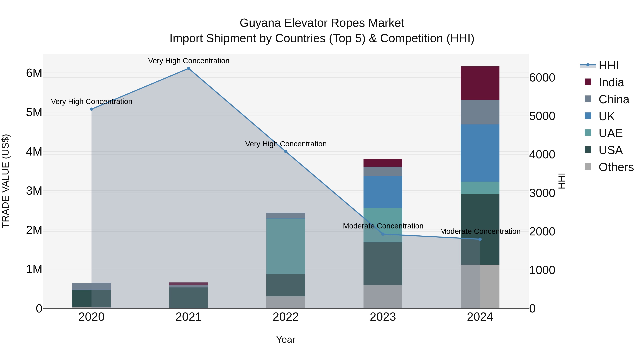Click the 3M tick on left axis

(34, 191)
